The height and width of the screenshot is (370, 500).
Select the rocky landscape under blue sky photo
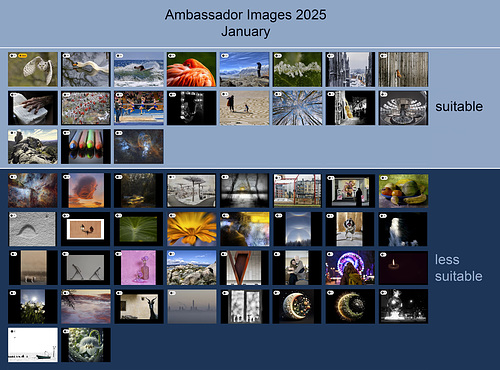coord(192,268)
